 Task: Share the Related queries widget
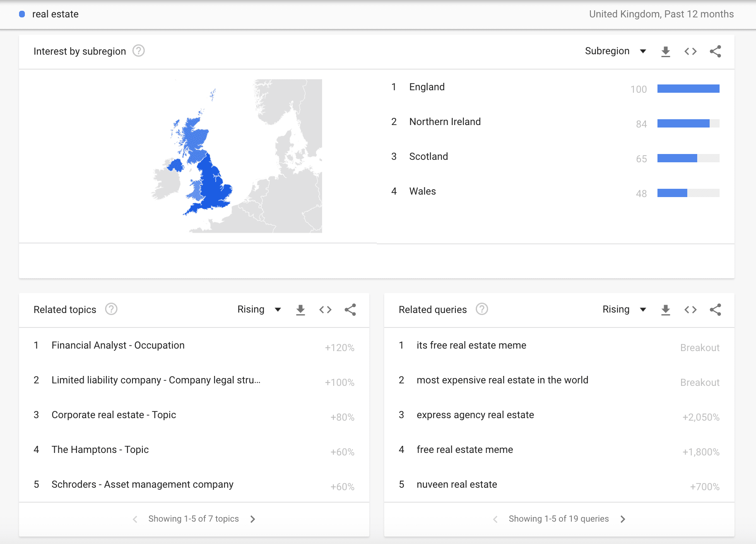[x=715, y=310]
